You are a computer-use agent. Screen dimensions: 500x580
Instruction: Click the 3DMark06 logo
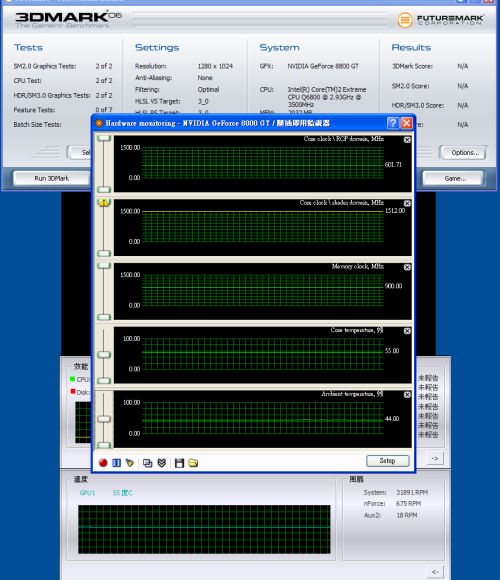pos(68,19)
